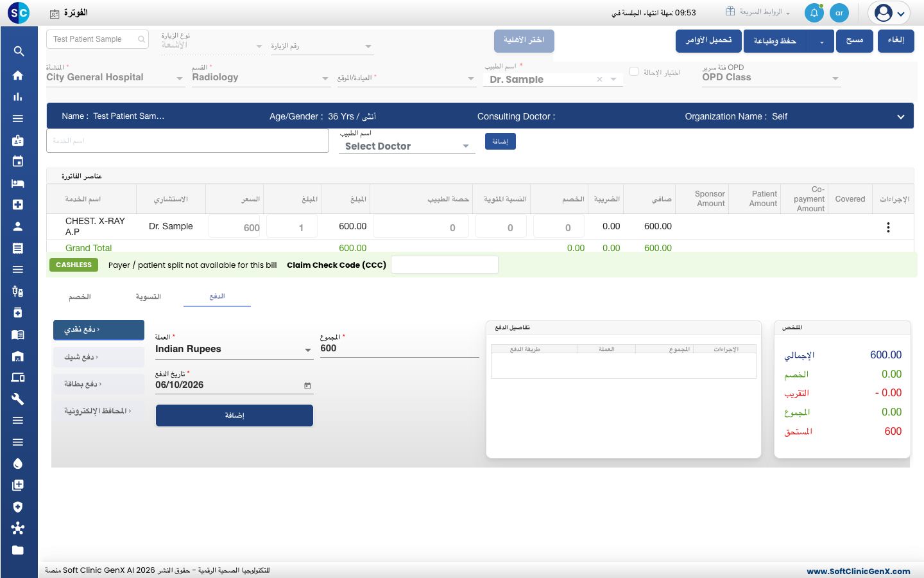The image size is (924, 578).
Task: Open the shield icon in the sidebar
Action: tap(18, 507)
